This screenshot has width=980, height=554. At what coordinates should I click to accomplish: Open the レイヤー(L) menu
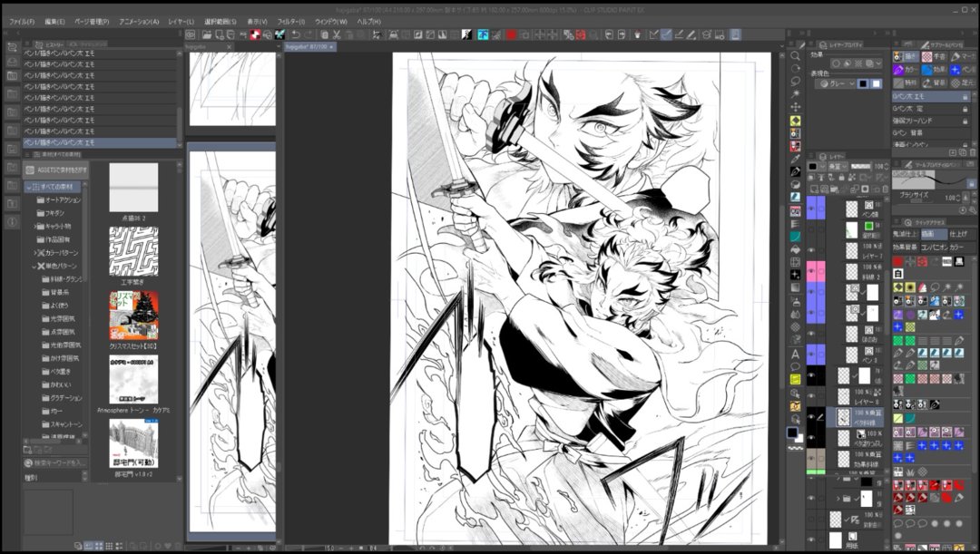tap(181, 21)
